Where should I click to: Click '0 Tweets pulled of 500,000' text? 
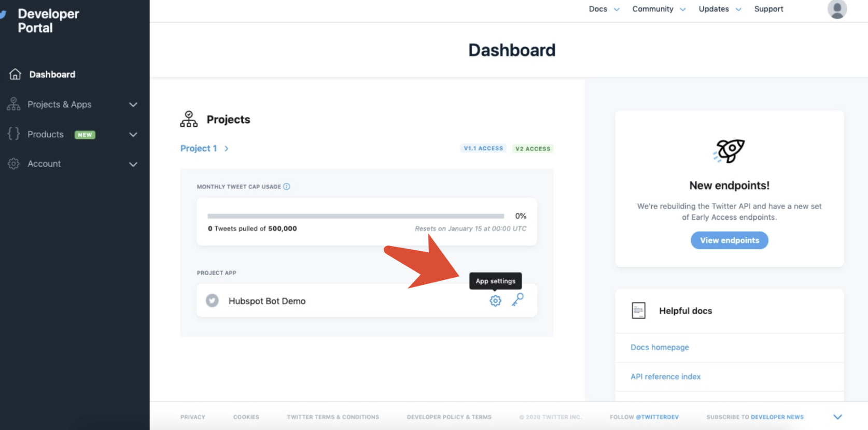(252, 228)
